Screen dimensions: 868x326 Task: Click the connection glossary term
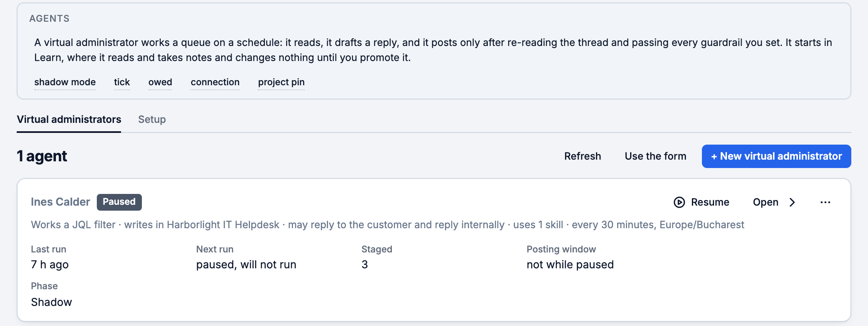click(215, 82)
